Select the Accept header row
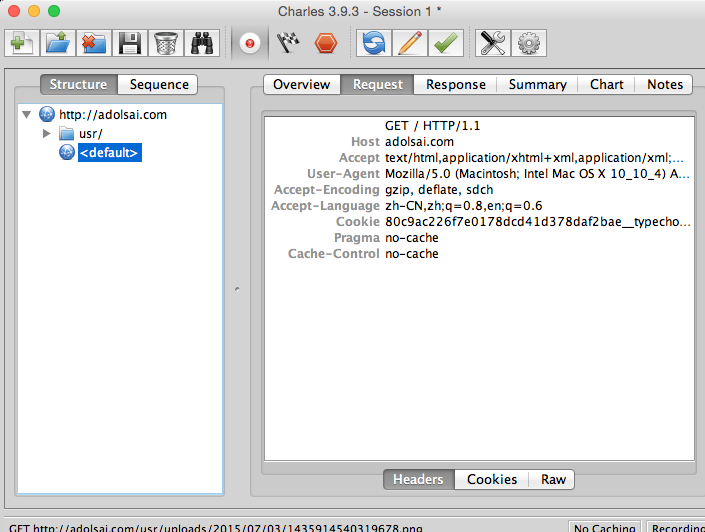Image resolution: width=705 pixels, height=532 pixels. click(x=479, y=158)
